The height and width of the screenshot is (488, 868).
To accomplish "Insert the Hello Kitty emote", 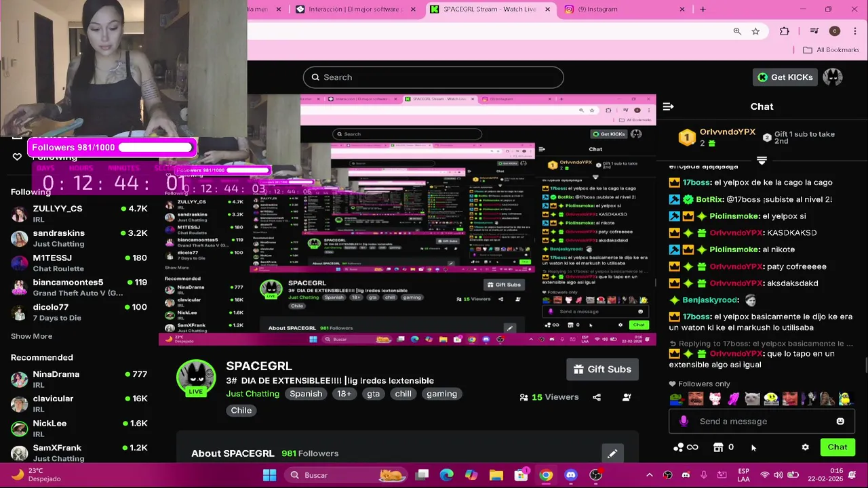I will pyautogui.click(x=715, y=399).
